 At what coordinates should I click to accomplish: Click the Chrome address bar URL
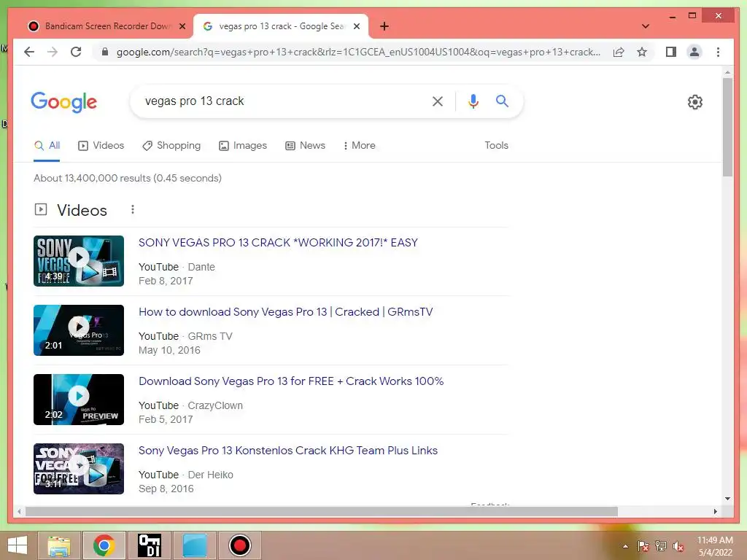click(x=358, y=52)
